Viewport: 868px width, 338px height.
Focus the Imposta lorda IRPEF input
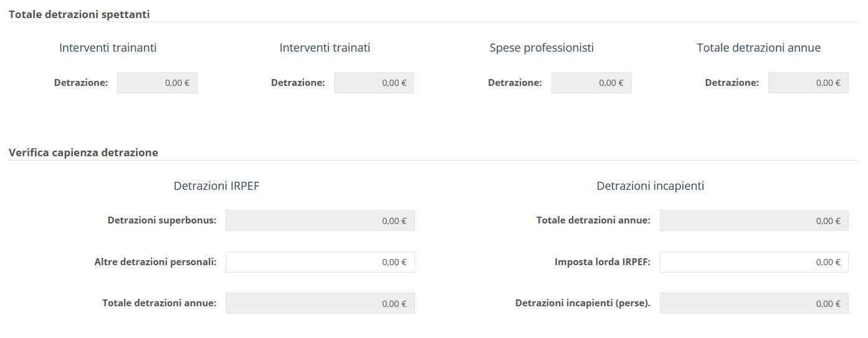click(x=754, y=262)
